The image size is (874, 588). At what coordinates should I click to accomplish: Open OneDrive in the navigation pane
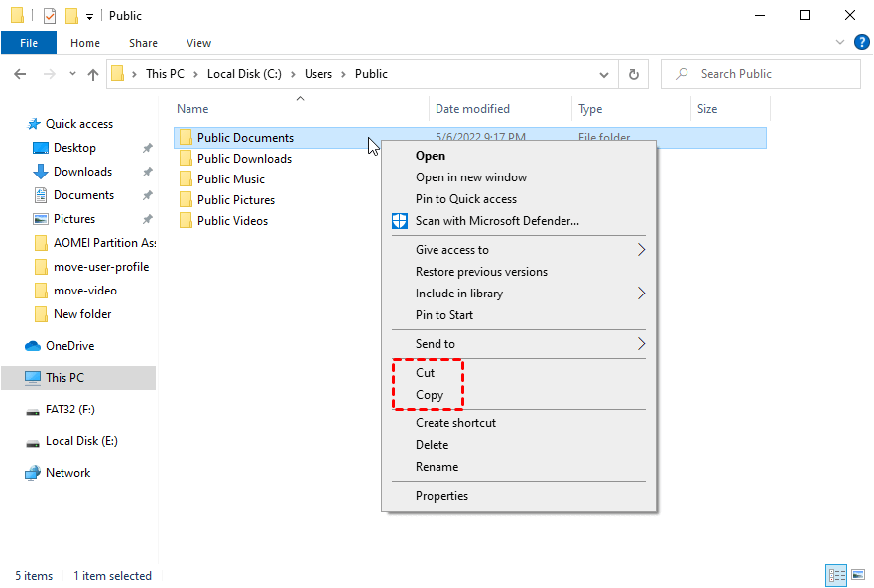click(69, 346)
